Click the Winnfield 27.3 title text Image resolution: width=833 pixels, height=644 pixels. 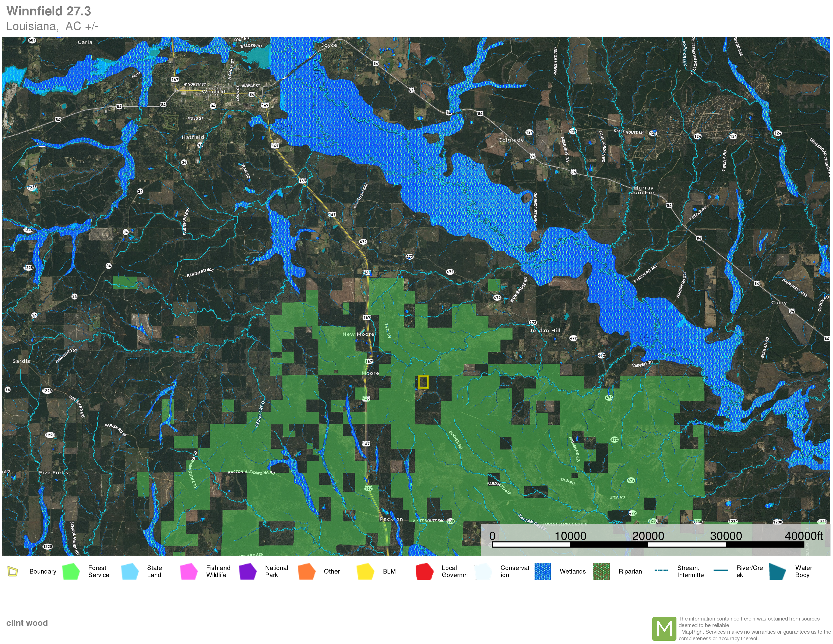point(49,11)
